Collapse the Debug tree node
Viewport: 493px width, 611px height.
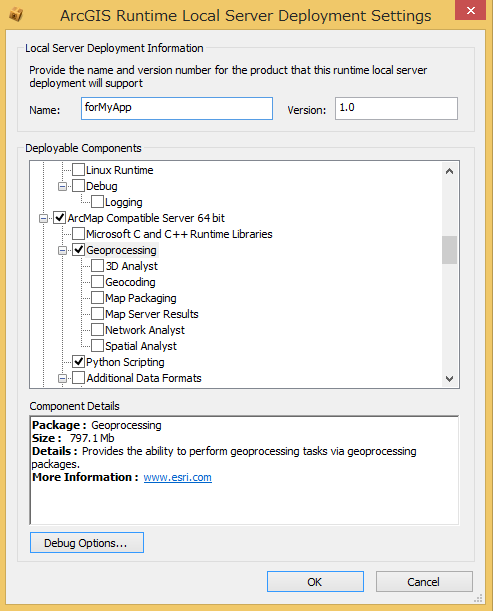[x=62, y=186]
